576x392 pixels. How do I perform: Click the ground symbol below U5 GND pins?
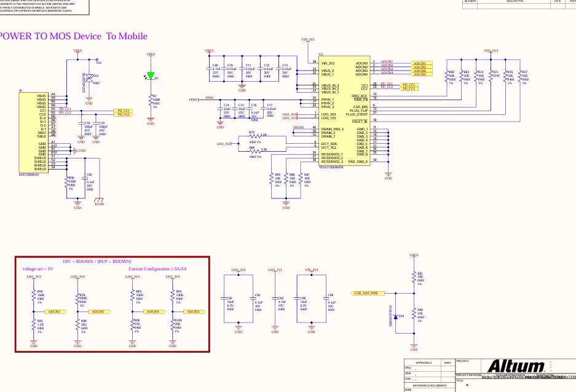click(389, 175)
